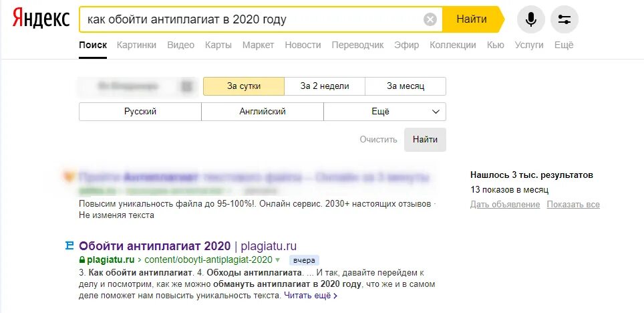Open the Коллекции tab
Image resolution: width=644 pixels, height=313 pixels.
coord(453,45)
